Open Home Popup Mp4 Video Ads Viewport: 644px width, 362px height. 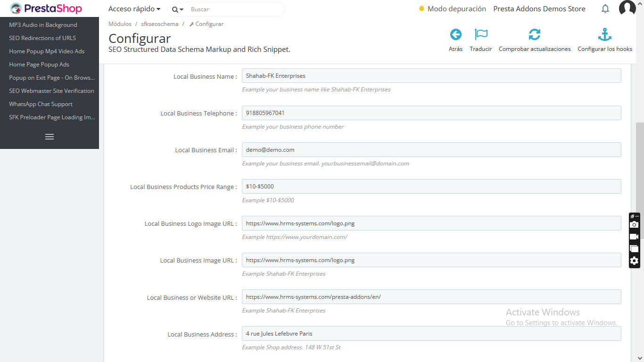tap(47, 51)
